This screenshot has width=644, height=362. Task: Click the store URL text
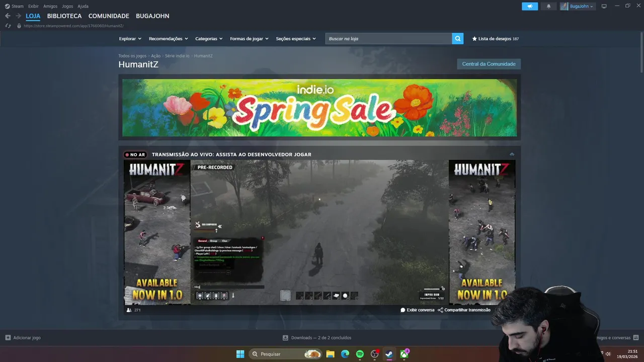pos(73,26)
